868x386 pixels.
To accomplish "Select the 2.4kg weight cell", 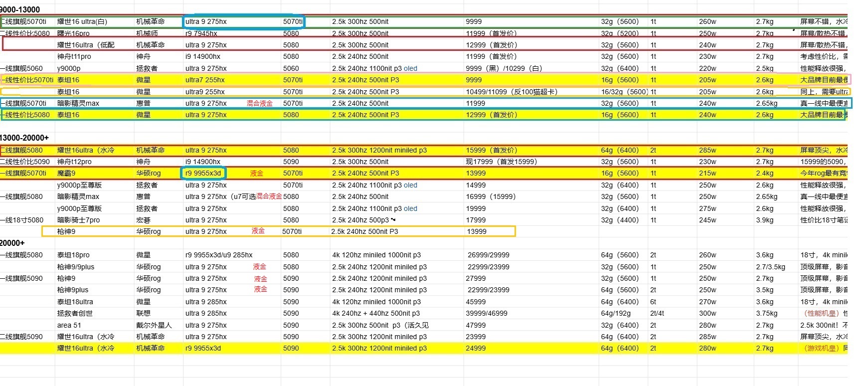I will point(764,173).
